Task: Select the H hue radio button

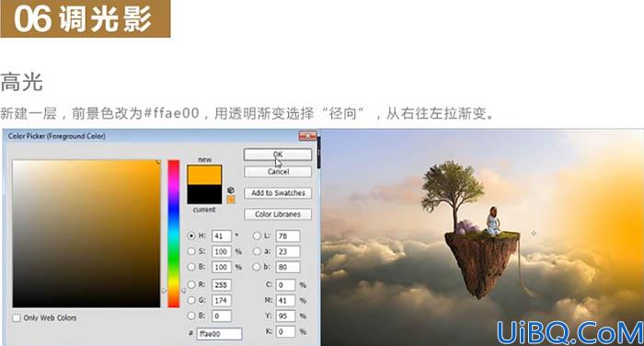Action: [191, 236]
